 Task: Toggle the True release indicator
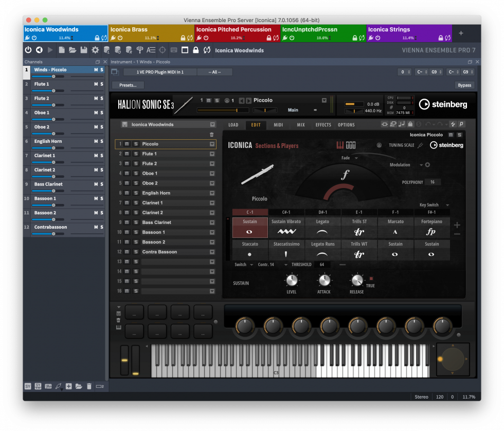tap(371, 278)
